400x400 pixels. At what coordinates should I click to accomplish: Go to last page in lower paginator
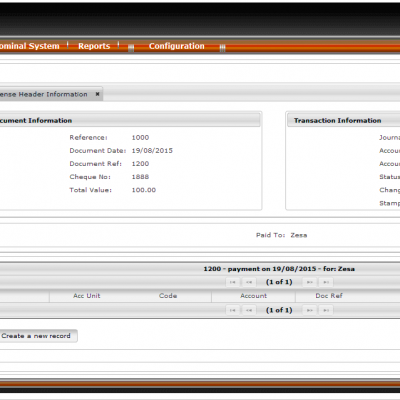pyautogui.click(x=326, y=310)
